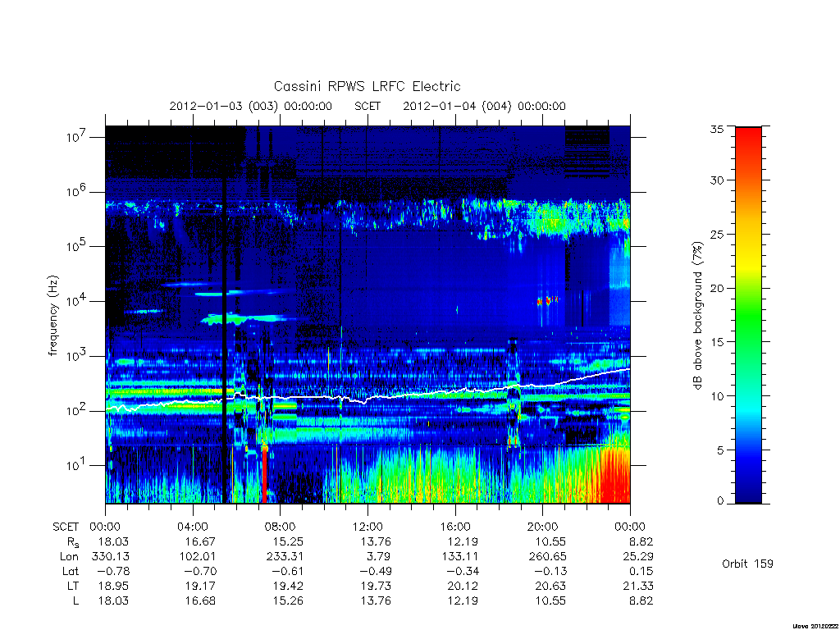Click the 'Rs' row label
This screenshot has width=840, height=630.
[x=73, y=543]
